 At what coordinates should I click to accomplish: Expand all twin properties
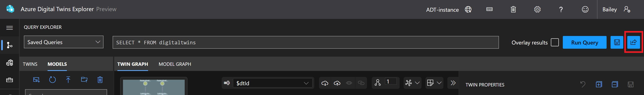[598, 84]
